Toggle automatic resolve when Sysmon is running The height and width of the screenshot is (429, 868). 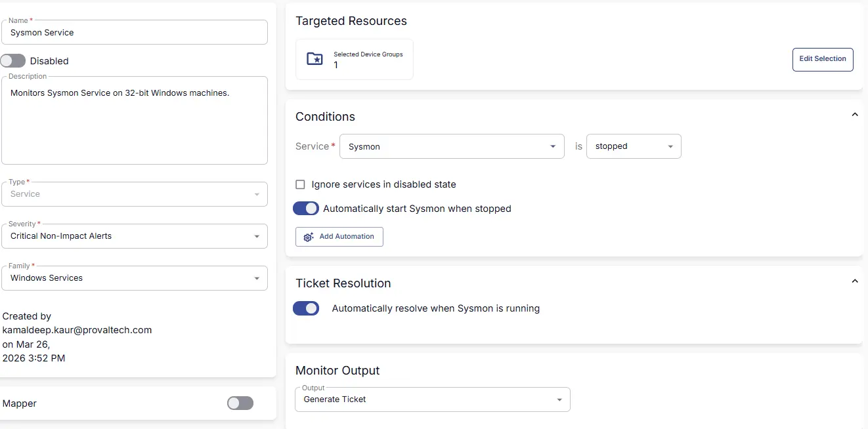306,308
